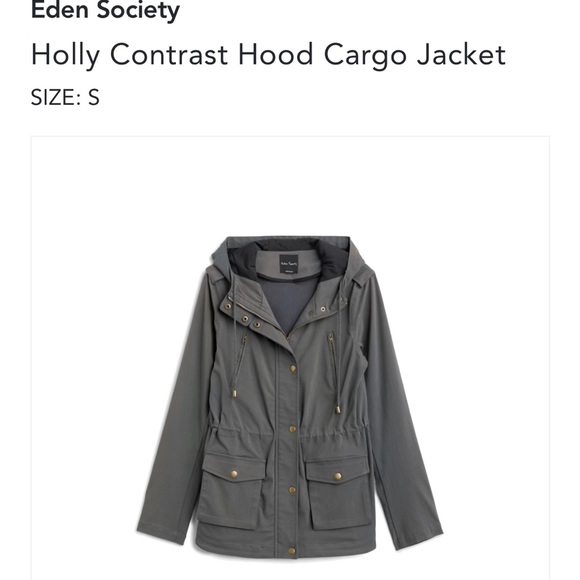580x580 pixels.
Task: Open the gray cargo jacket product image
Action: (290, 398)
